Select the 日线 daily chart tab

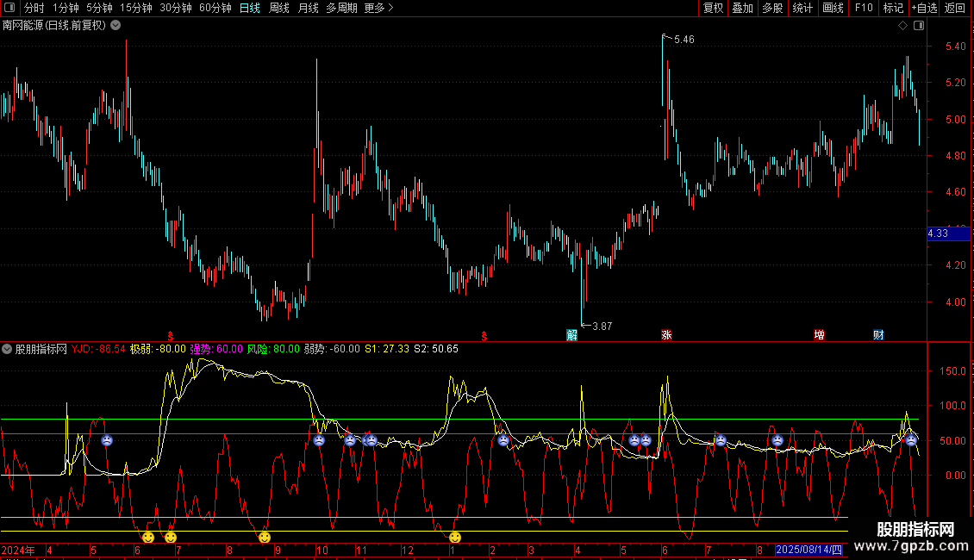click(x=250, y=8)
